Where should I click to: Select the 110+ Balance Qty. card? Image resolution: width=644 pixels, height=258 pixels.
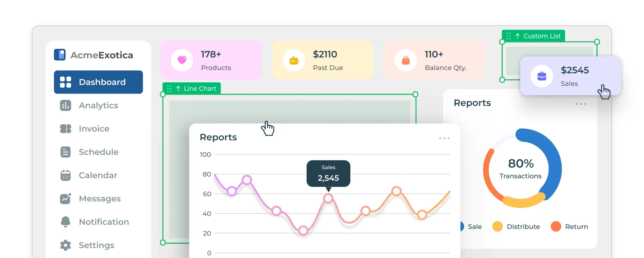(x=435, y=60)
